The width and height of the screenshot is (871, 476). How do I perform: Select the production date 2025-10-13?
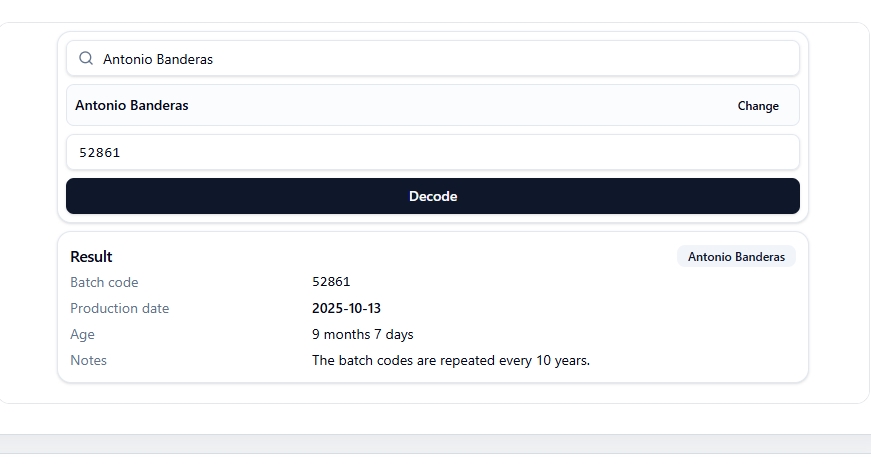click(x=346, y=308)
